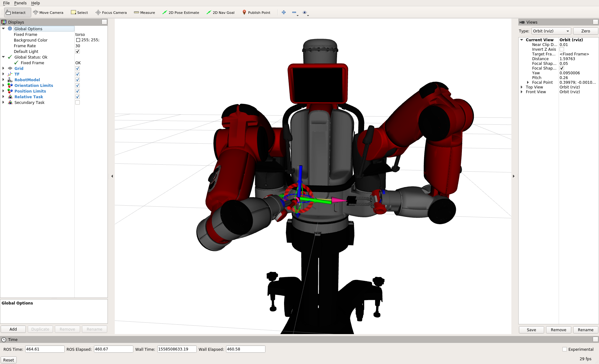Activate the Move Camera tool
The height and width of the screenshot is (364, 599).
(48, 13)
